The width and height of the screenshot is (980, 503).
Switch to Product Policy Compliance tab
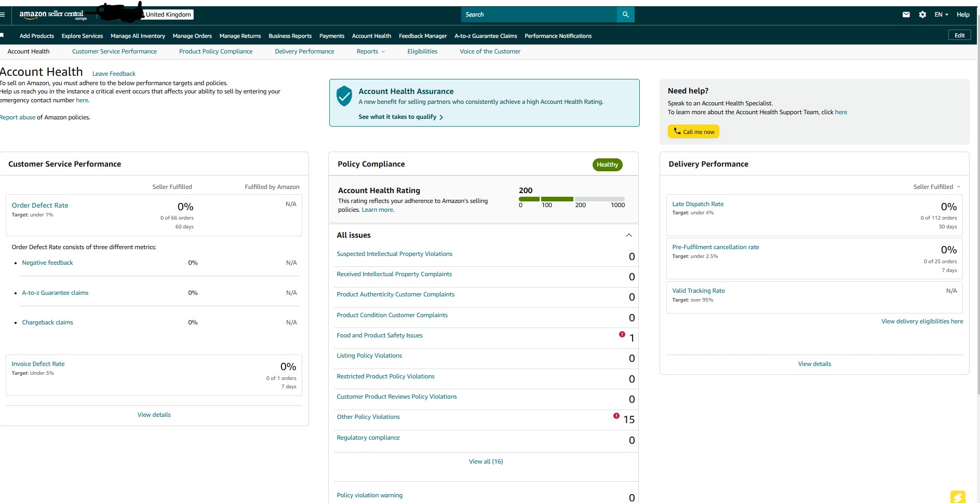pos(216,51)
